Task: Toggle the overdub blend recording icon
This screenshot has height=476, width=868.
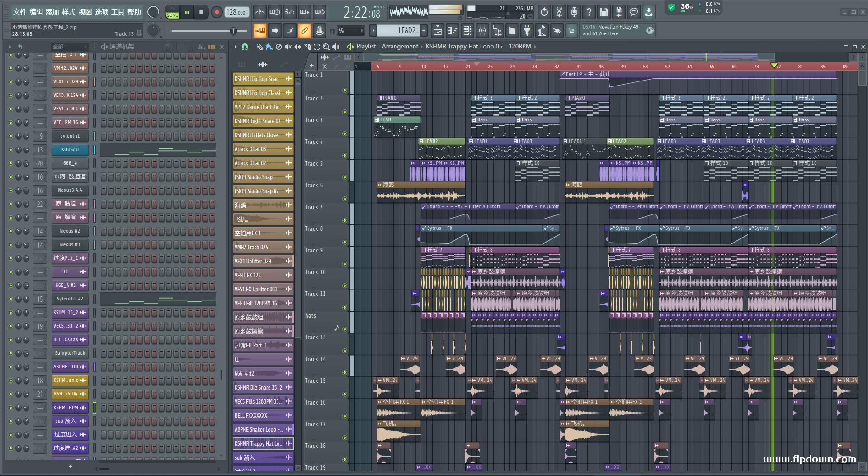Action: click(x=305, y=12)
